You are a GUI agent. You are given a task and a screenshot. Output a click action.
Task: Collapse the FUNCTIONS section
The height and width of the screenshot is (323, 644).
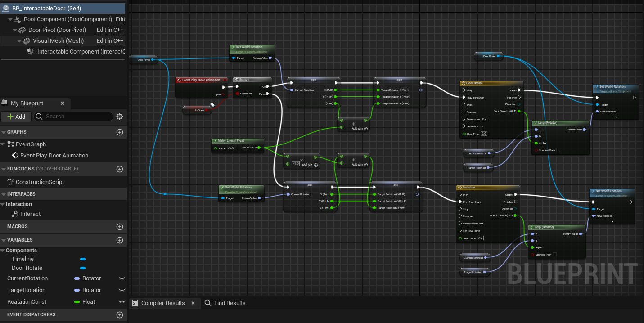[4, 169]
